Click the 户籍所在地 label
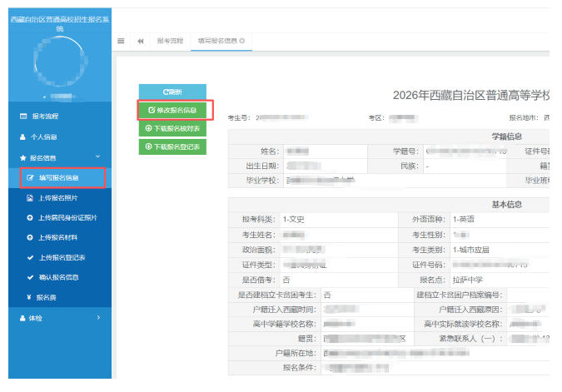The image size is (562, 392). tap(296, 354)
